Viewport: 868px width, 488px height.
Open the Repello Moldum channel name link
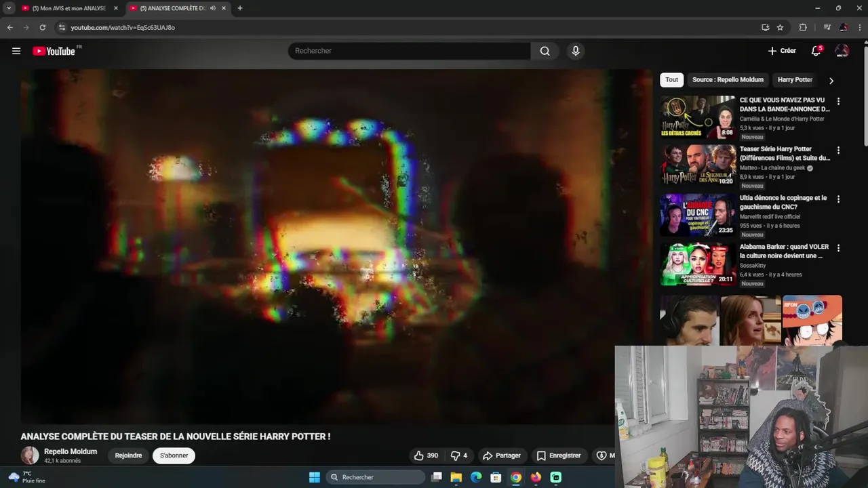pos(71,451)
